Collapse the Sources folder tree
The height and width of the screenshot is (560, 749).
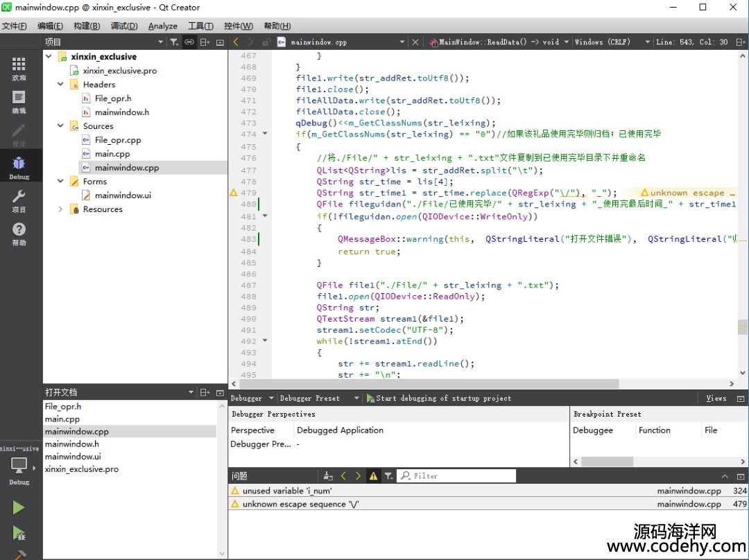click(60, 126)
